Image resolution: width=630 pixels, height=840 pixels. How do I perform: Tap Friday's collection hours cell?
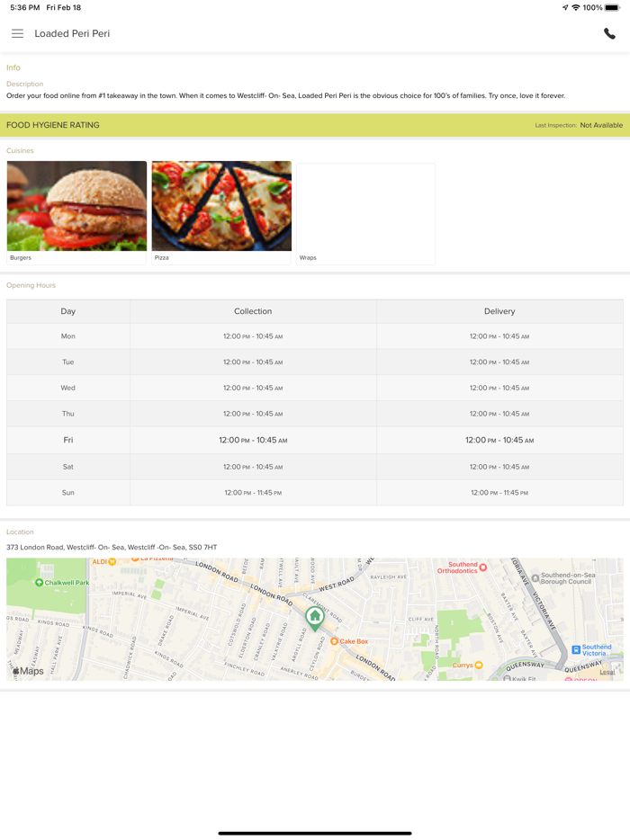click(253, 440)
